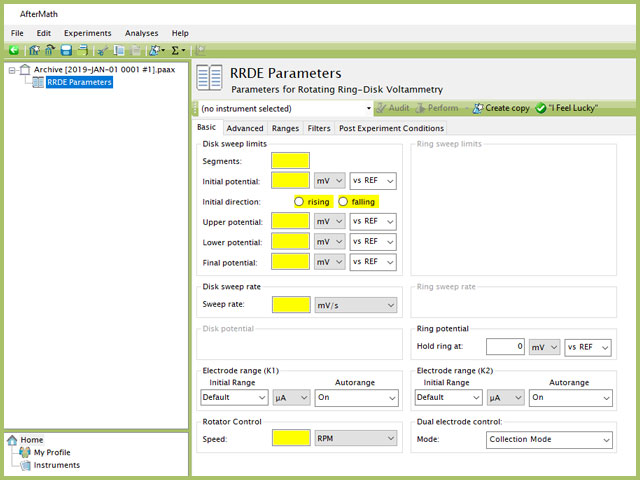Open the Analyses menu
The width and height of the screenshot is (640, 480).
[142, 33]
